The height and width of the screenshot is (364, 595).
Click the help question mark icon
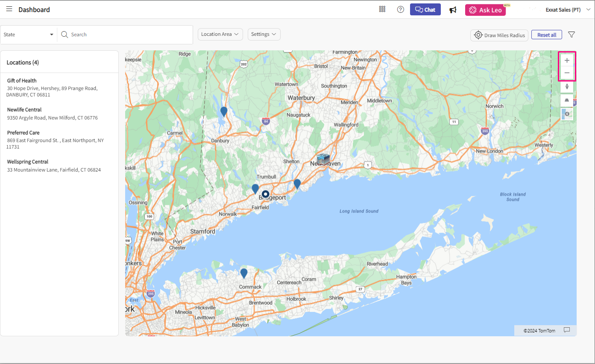[x=400, y=9]
